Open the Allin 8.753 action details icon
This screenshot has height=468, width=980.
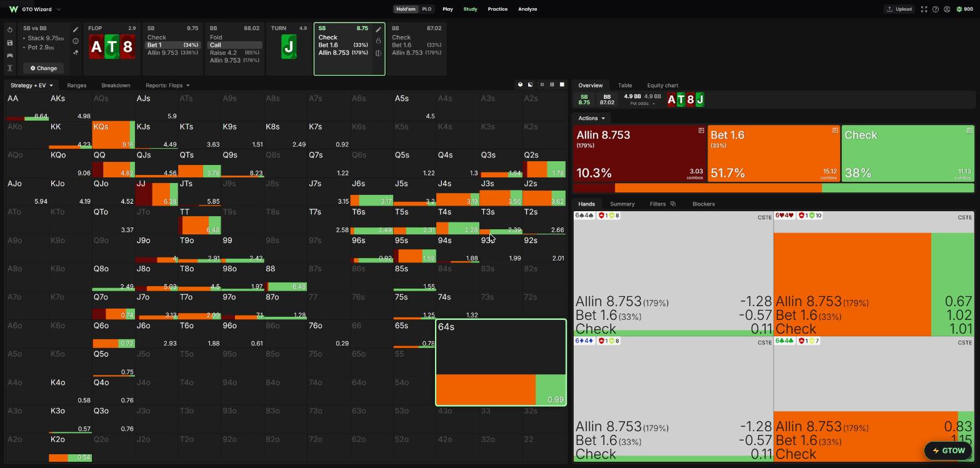(x=701, y=131)
